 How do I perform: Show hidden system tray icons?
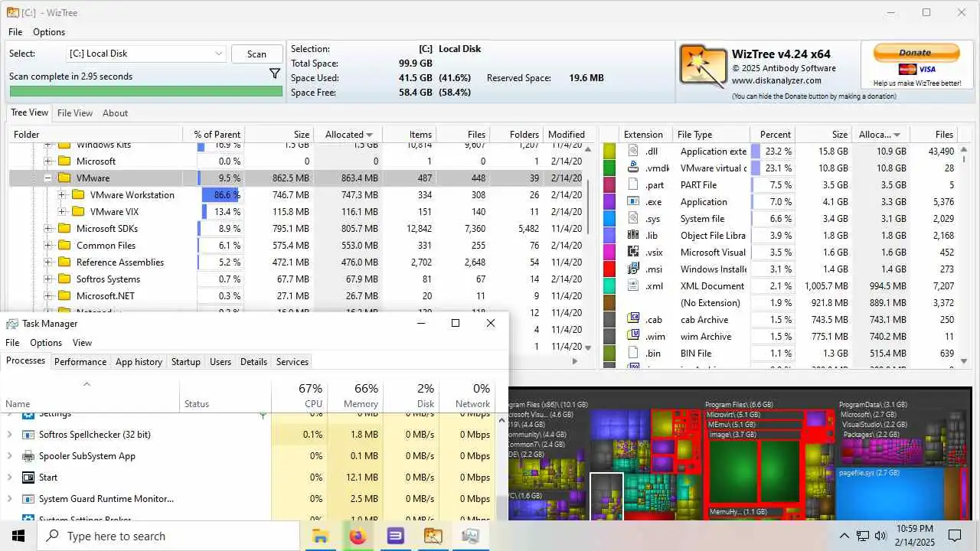click(x=844, y=536)
